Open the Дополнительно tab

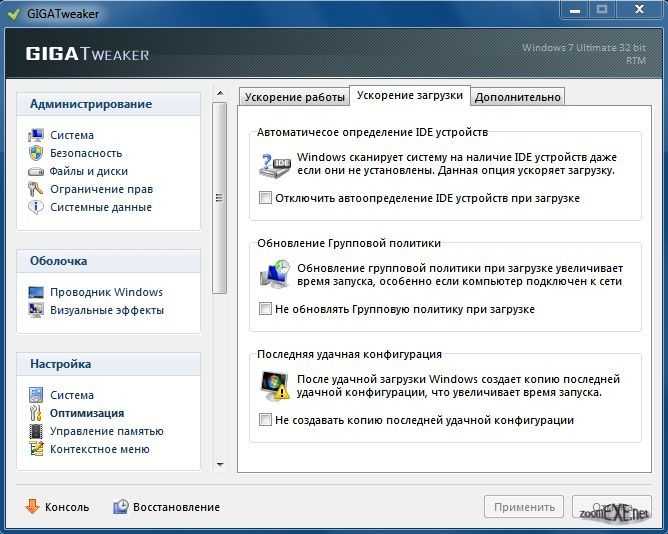(518, 97)
